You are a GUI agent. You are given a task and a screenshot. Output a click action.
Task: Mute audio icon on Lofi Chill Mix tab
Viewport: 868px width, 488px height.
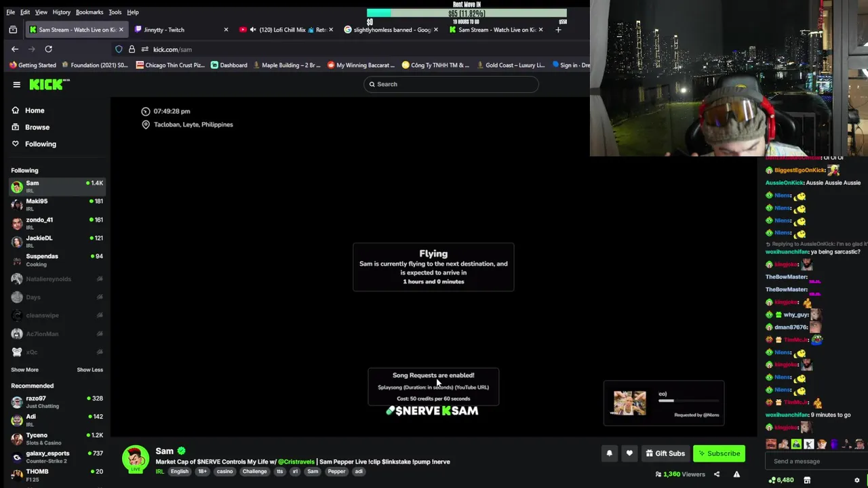point(253,30)
